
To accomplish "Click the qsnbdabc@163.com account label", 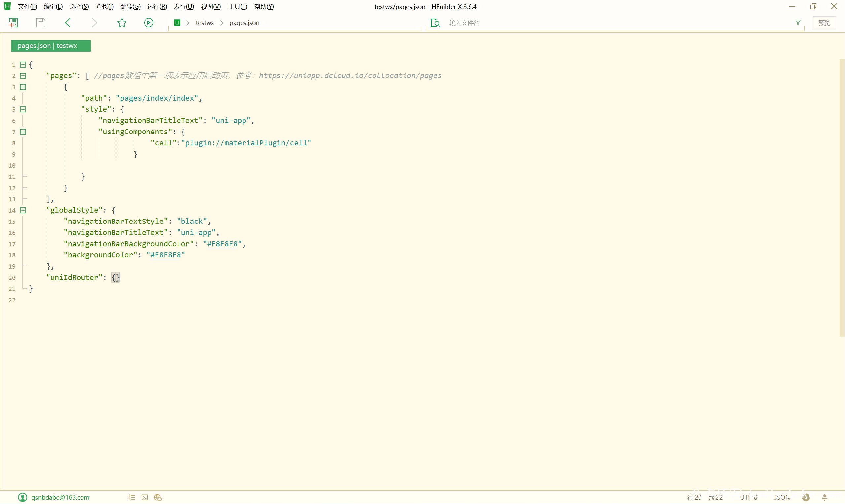I will pyautogui.click(x=60, y=497).
